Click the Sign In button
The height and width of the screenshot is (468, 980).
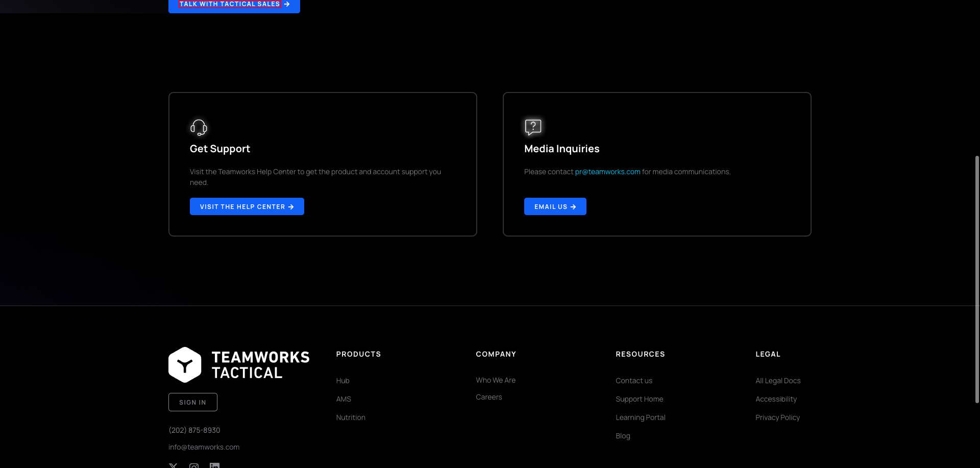(193, 402)
